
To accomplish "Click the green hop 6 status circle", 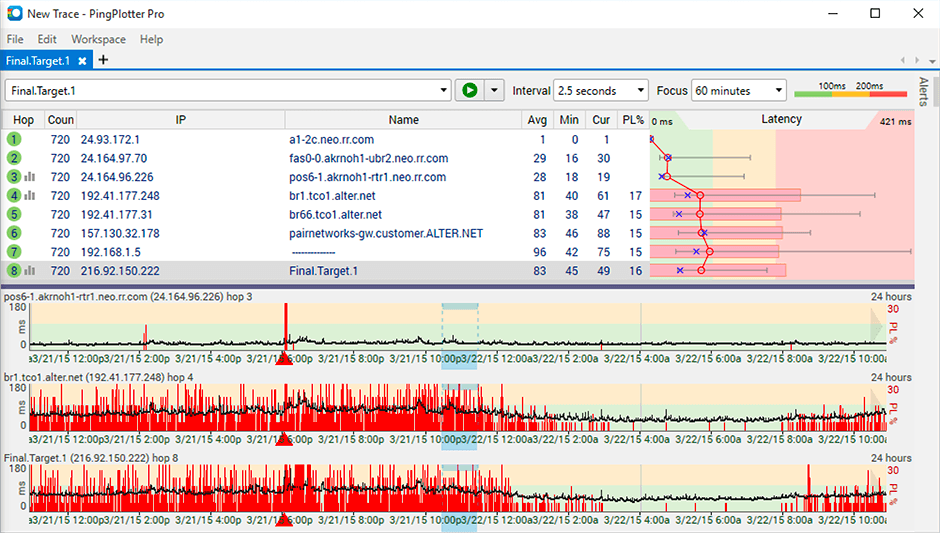I will click(14, 233).
